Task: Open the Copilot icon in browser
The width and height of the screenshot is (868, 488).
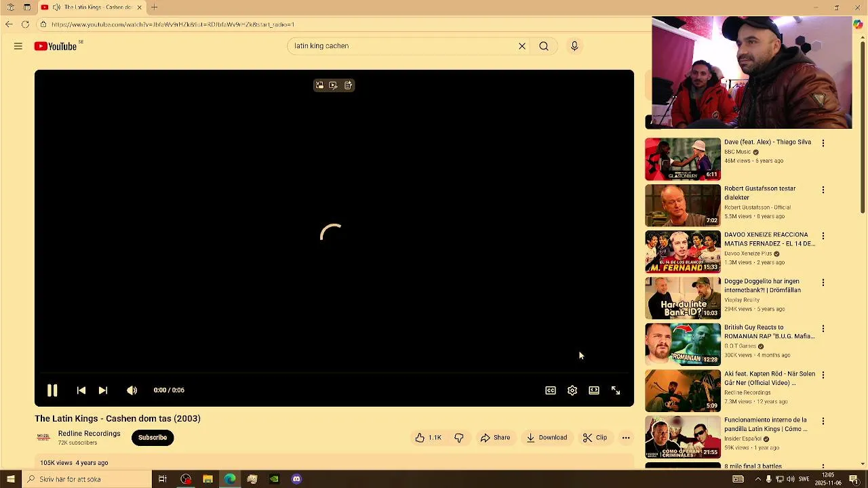Action: pyautogui.click(x=858, y=24)
